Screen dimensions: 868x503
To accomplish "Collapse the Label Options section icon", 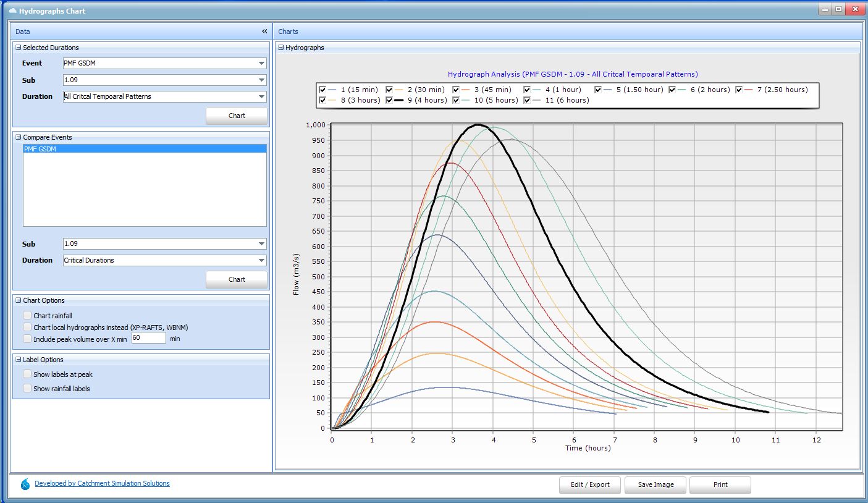I will (x=19, y=360).
